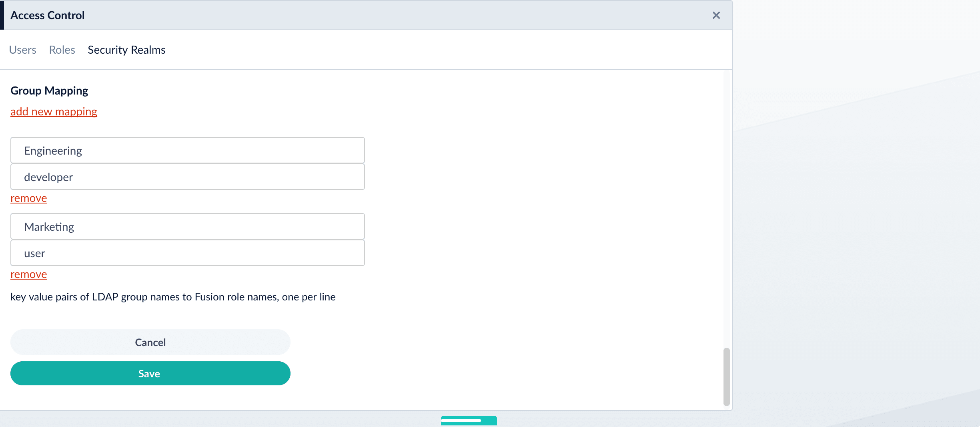Click the LDAP group names help text
980x427 pixels.
(173, 297)
